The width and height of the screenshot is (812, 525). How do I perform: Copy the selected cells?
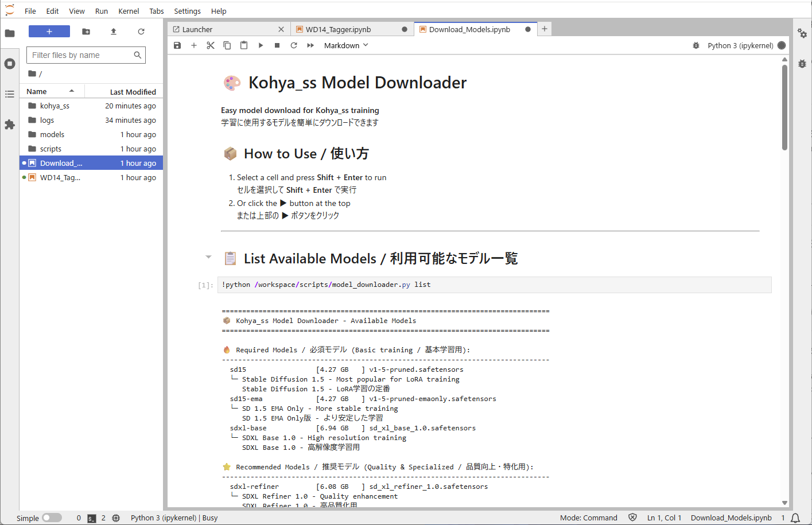(227, 45)
